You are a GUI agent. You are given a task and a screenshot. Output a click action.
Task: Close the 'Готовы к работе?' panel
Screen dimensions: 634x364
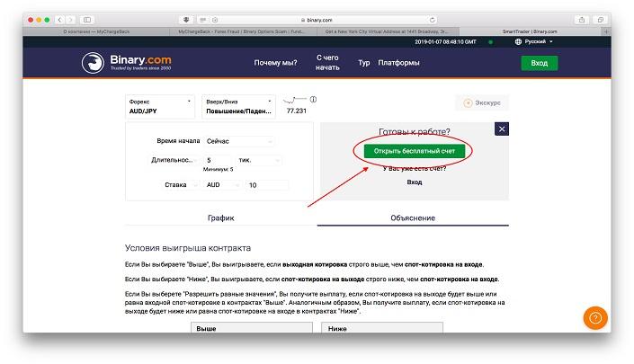(502, 129)
